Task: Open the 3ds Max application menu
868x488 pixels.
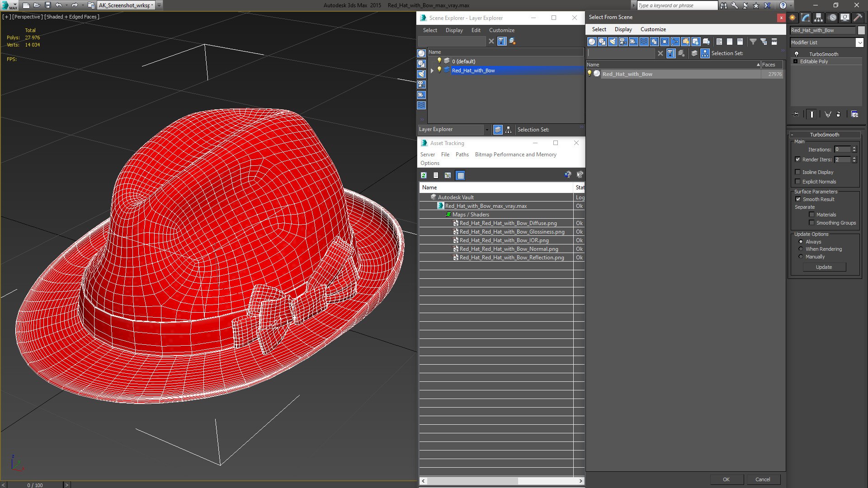Action: tap(9, 5)
